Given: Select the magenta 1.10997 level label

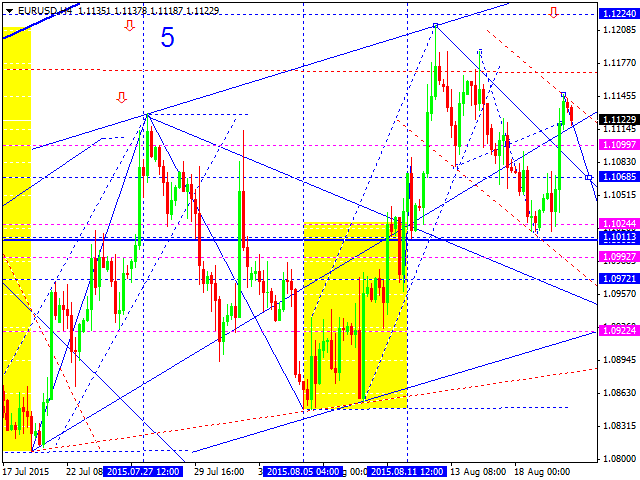Looking at the screenshot, I should pos(619,144).
